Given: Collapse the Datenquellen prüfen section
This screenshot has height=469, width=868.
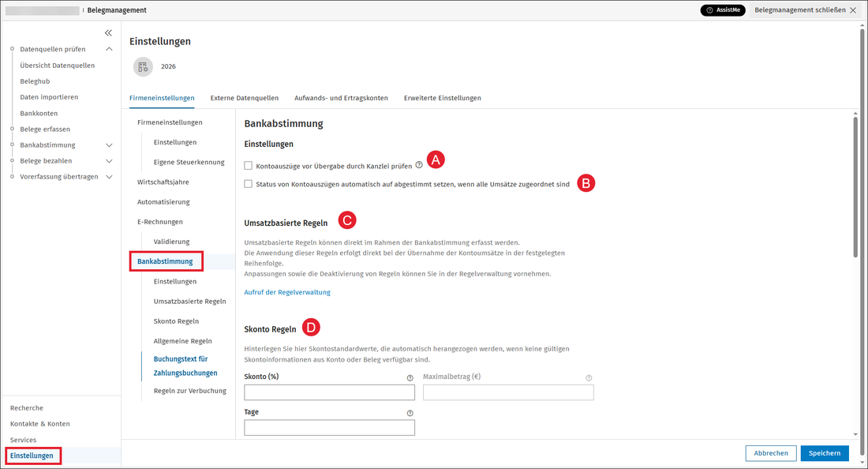Looking at the screenshot, I should pyautogui.click(x=109, y=49).
